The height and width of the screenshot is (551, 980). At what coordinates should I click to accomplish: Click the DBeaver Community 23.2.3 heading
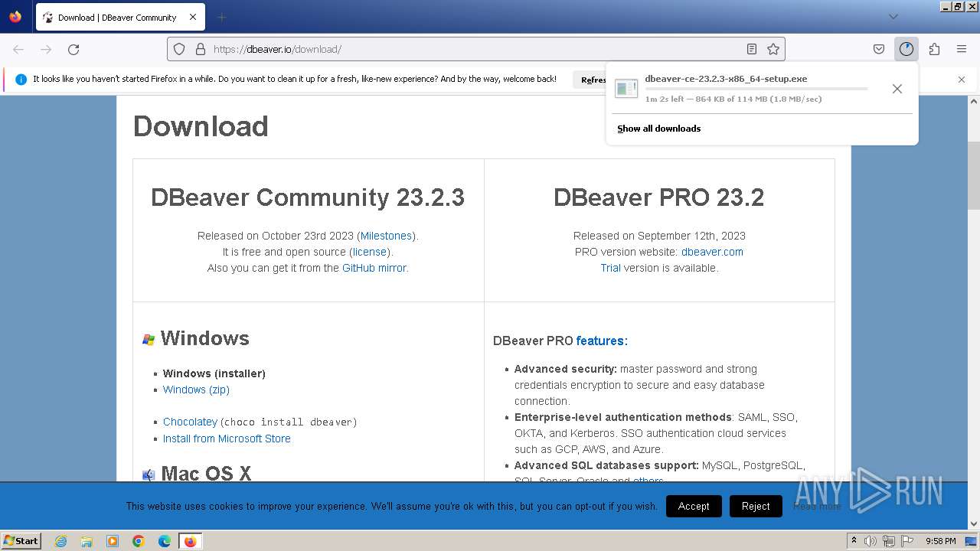click(x=308, y=197)
